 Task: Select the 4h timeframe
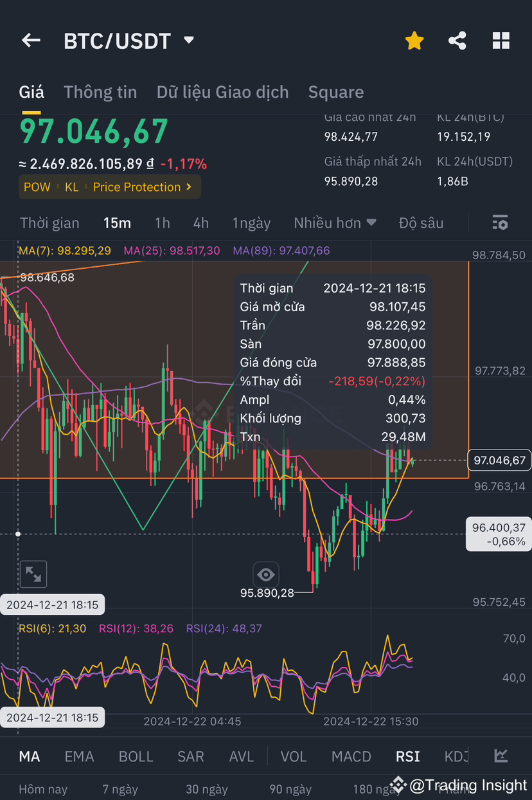tap(200, 223)
